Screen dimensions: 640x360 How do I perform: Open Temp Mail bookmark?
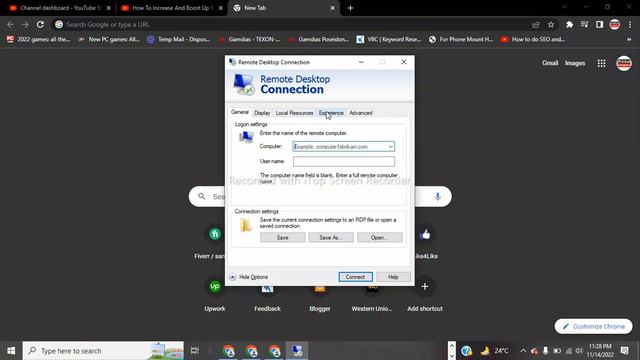tap(179, 39)
